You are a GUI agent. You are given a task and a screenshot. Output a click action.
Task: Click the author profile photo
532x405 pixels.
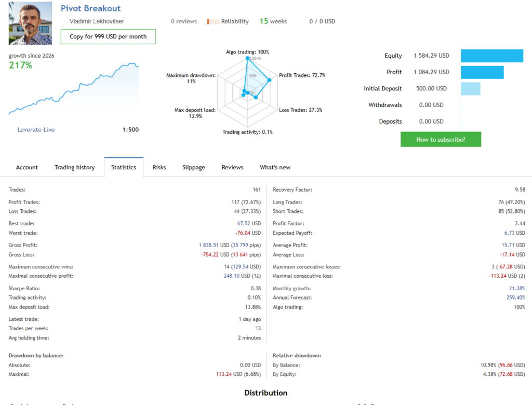pos(30,23)
